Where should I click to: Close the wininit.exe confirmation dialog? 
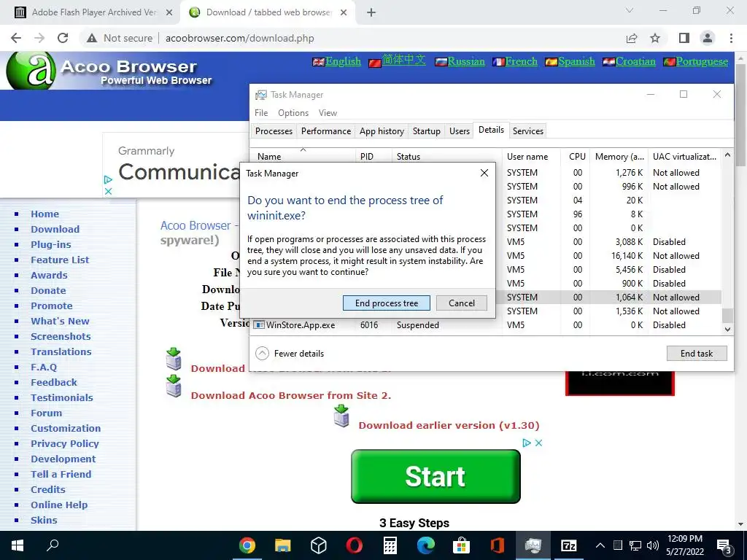pyautogui.click(x=484, y=173)
